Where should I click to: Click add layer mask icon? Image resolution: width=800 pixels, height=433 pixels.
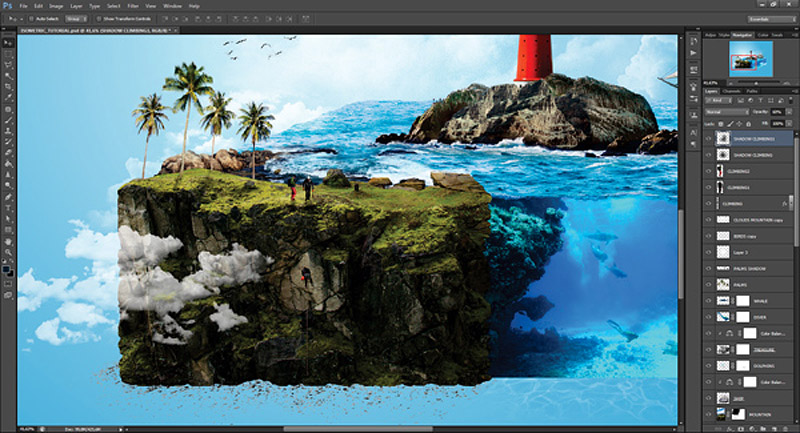[741, 428]
